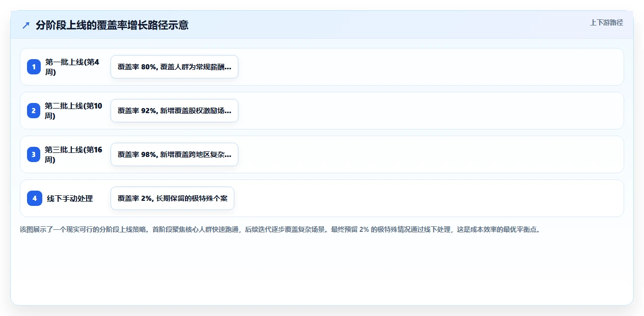This screenshot has width=644, height=316.
Task: Select the 第二批上线(第10周) label
Action: (x=74, y=111)
